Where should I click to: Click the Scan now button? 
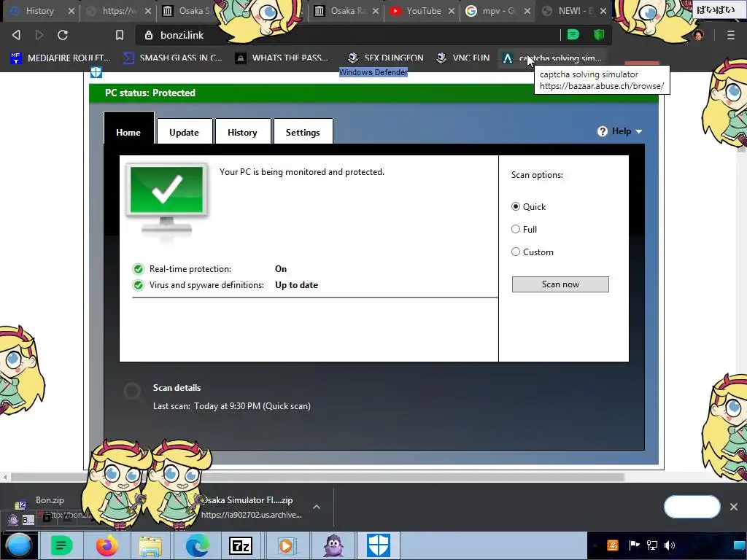560,284
